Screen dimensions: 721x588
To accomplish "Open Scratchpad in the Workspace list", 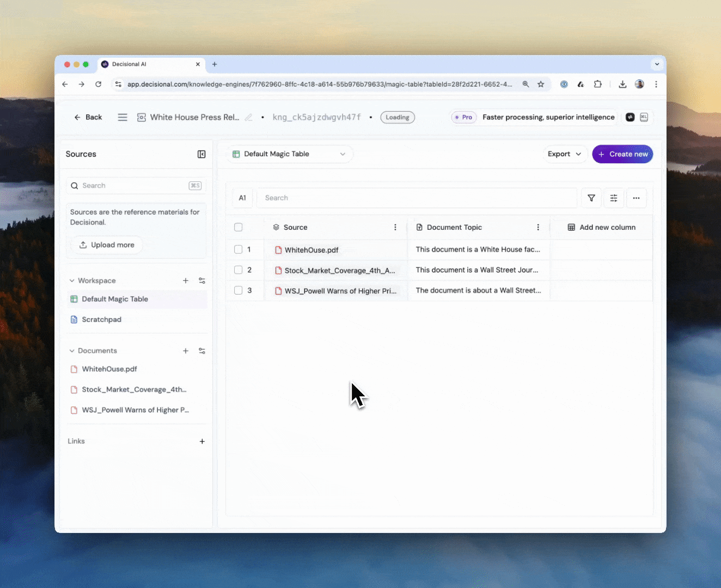I will coord(101,320).
